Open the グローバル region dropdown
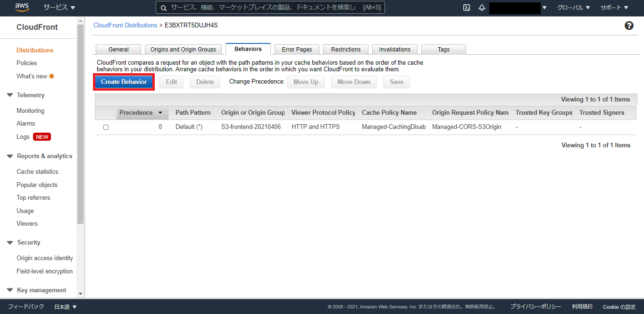The width and height of the screenshot is (644, 314). pyautogui.click(x=573, y=8)
